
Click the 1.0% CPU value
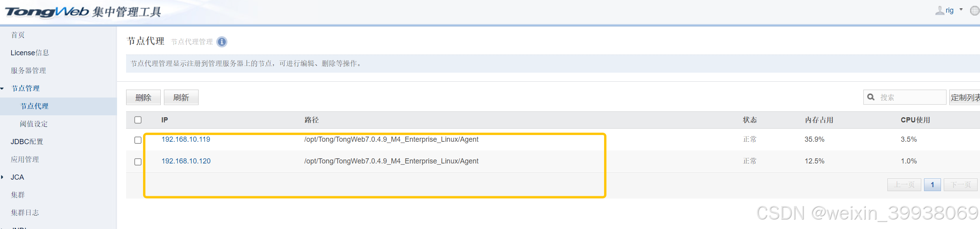pos(909,161)
